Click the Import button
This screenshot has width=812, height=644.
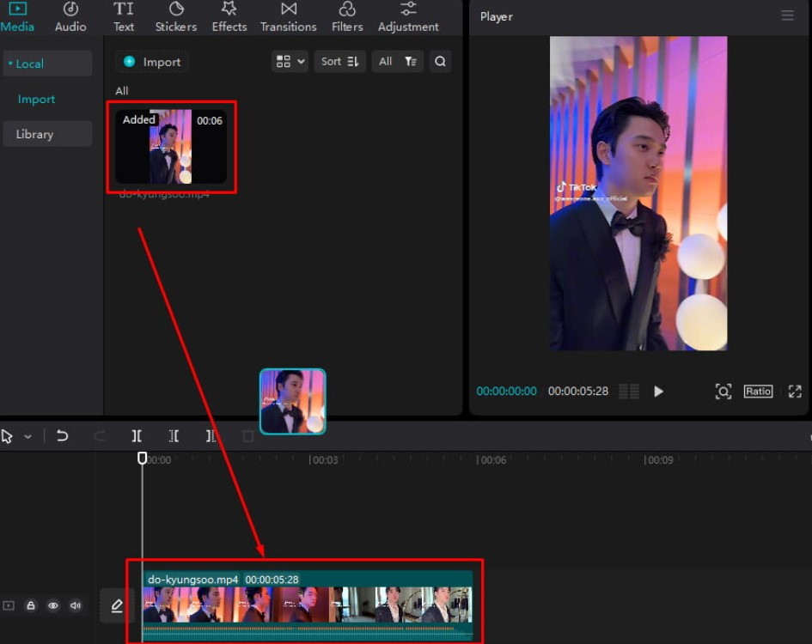tap(151, 61)
